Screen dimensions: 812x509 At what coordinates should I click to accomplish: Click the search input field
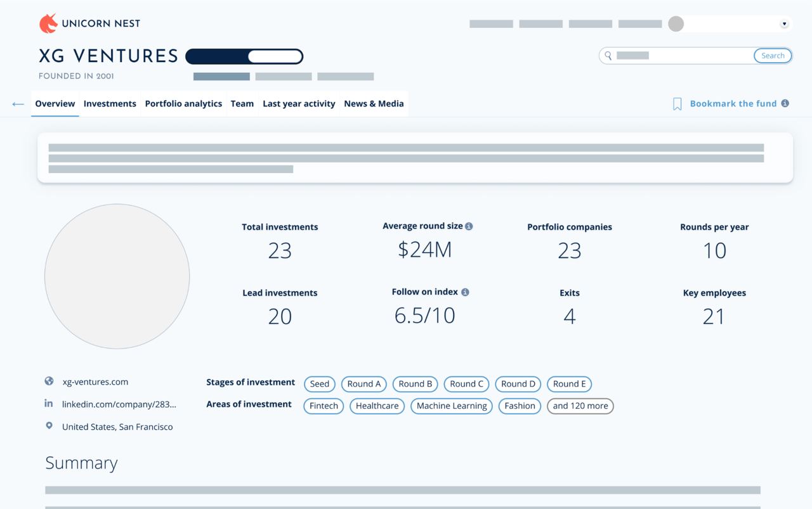[x=682, y=56]
